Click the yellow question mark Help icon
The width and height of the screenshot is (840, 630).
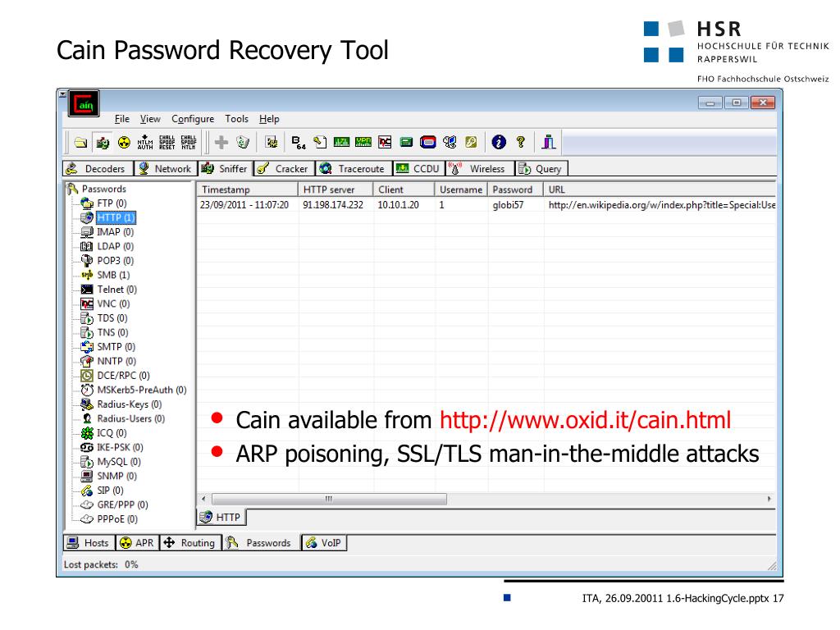(x=520, y=142)
